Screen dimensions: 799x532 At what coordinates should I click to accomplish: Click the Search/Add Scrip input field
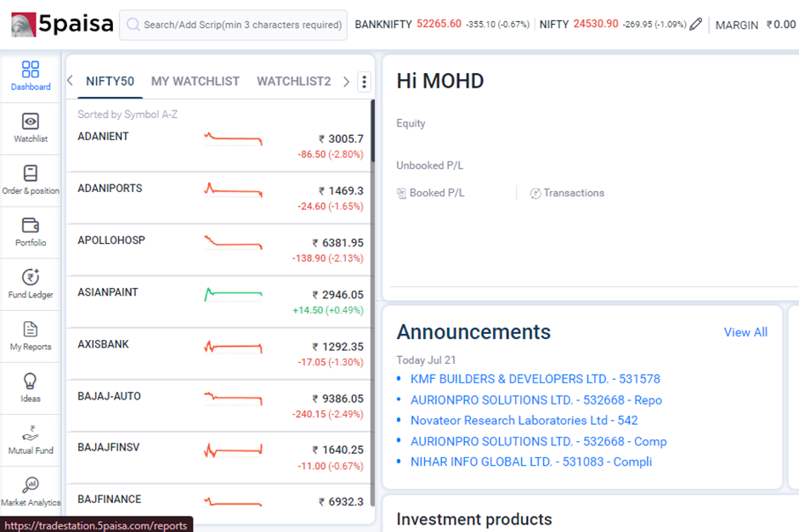(x=234, y=25)
